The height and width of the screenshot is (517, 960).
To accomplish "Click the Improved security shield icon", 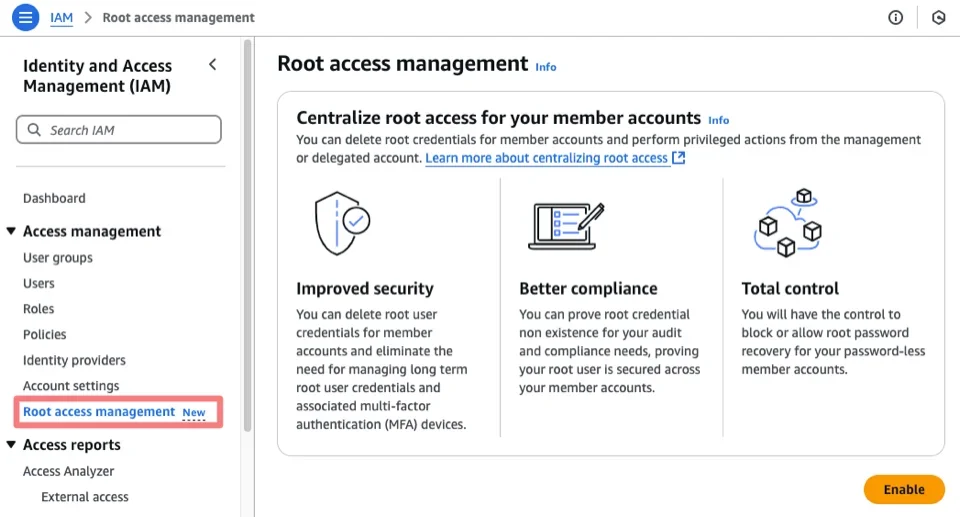I will (342, 224).
